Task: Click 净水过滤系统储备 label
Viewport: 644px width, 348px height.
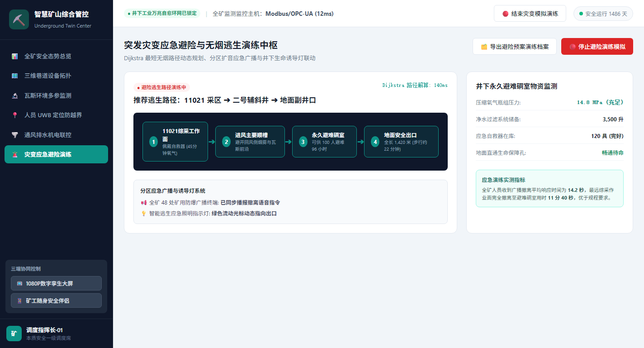Action: (x=498, y=119)
